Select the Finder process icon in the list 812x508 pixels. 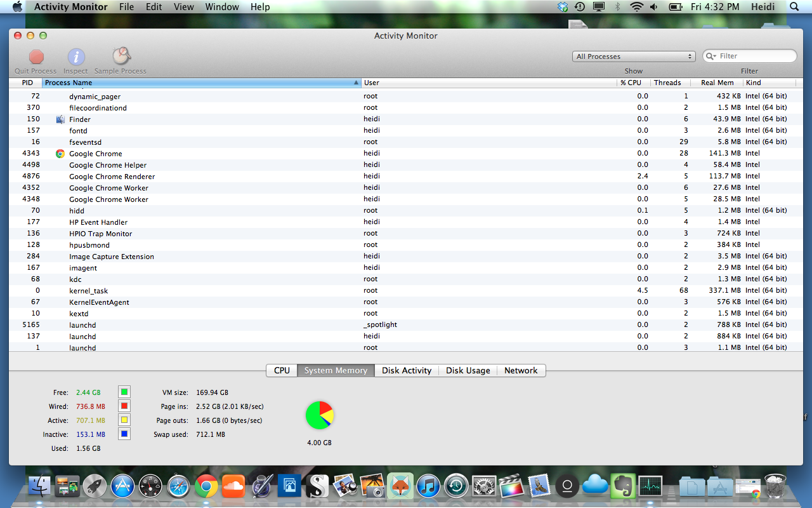(60, 119)
